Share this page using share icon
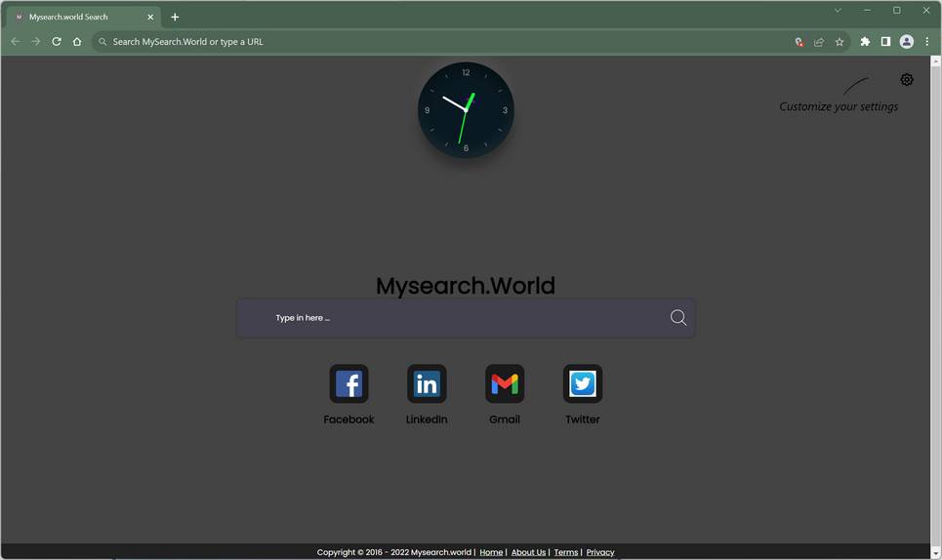942x560 pixels. [x=819, y=41]
